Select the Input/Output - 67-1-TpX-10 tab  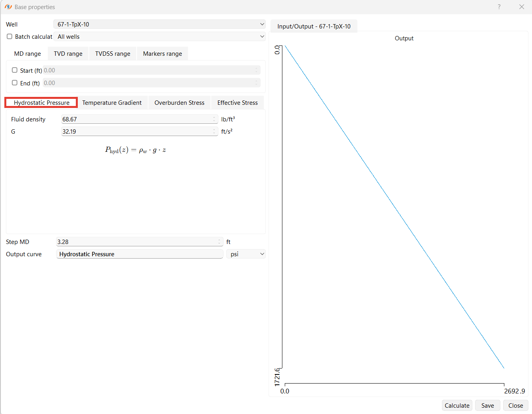click(314, 26)
